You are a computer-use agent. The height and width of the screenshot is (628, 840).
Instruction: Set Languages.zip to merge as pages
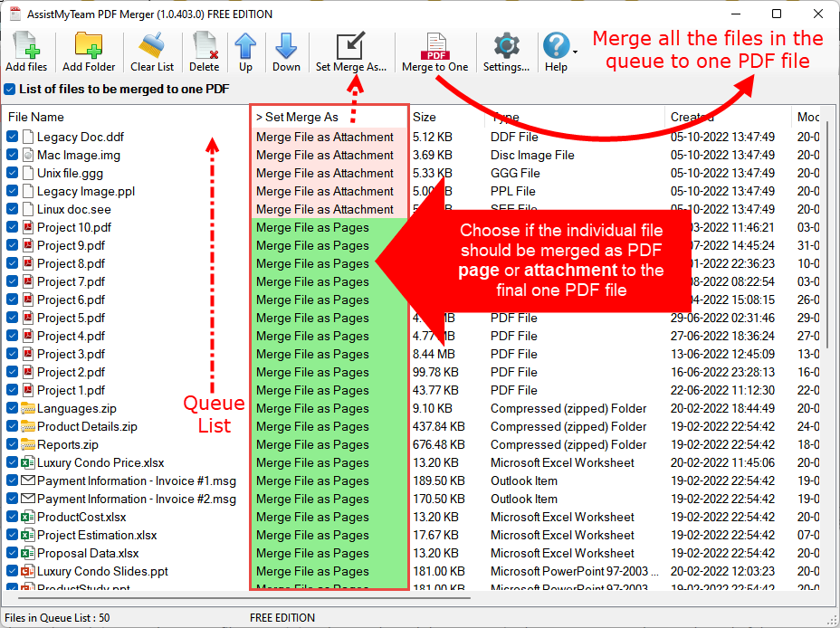[312, 408]
